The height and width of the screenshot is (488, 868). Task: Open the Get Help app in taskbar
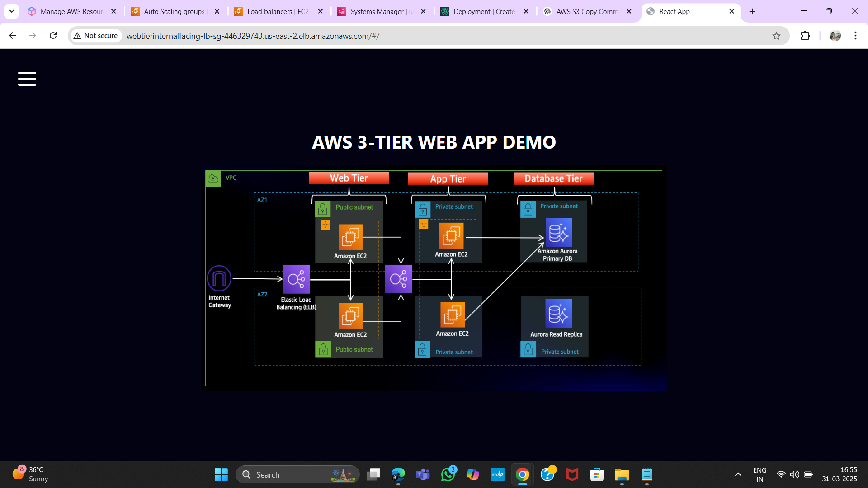[547, 474]
